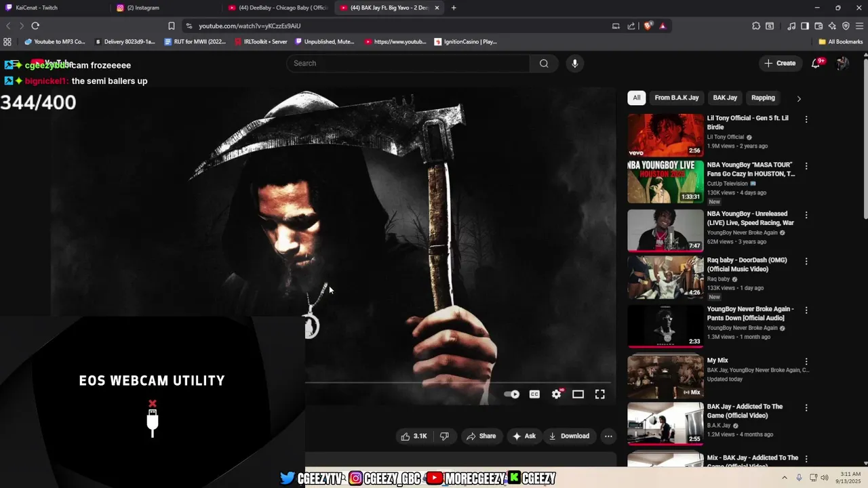
Task: Open player settings gear
Action: click(x=557, y=394)
